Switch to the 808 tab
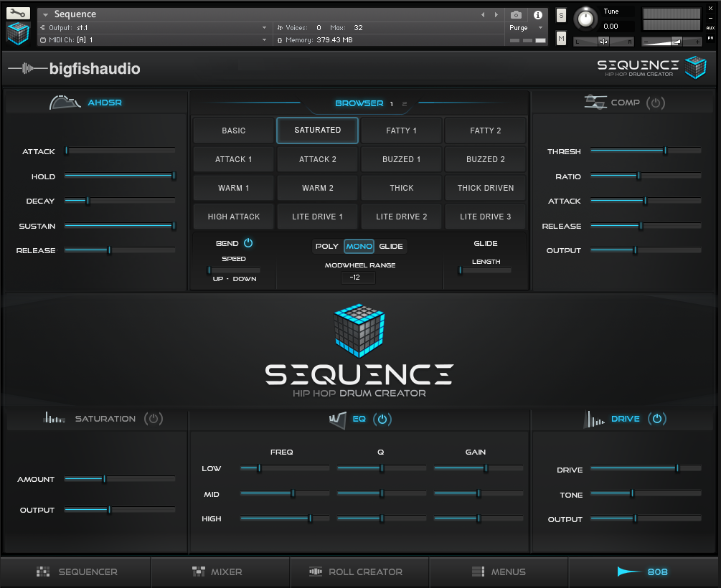721x588 pixels. pos(642,572)
